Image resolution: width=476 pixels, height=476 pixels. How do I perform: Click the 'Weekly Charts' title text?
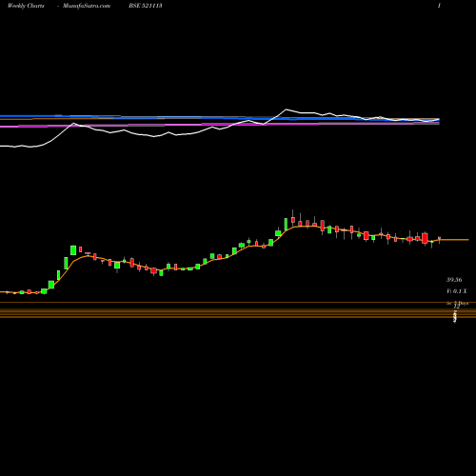pyautogui.click(x=26, y=6)
